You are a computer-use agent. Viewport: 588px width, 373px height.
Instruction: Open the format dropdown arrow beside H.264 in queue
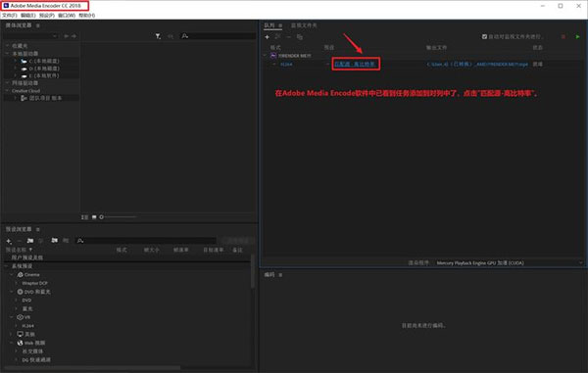tap(274, 64)
